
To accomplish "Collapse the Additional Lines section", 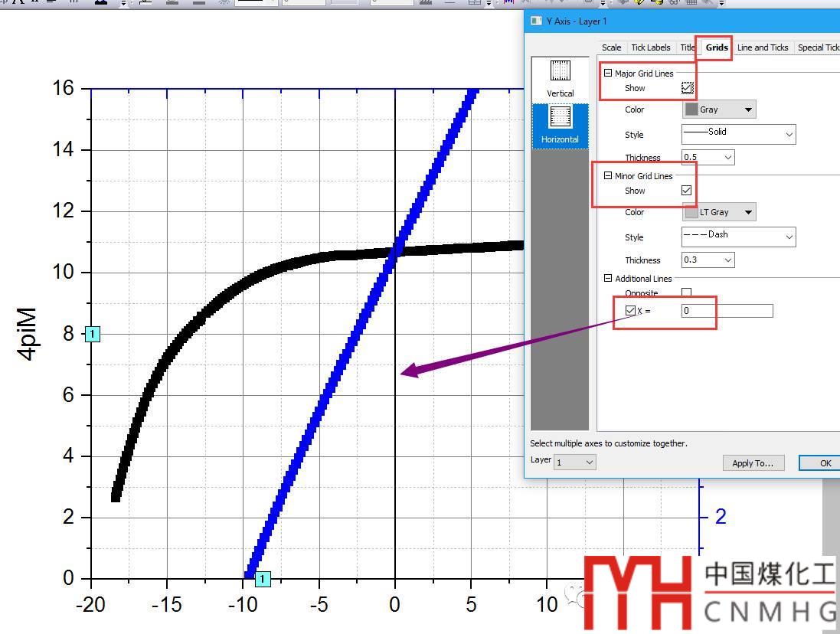I will pyautogui.click(x=608, y=279).
